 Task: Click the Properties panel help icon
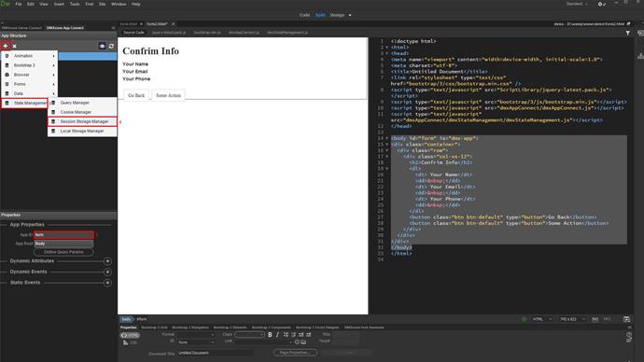pos(629,335)
